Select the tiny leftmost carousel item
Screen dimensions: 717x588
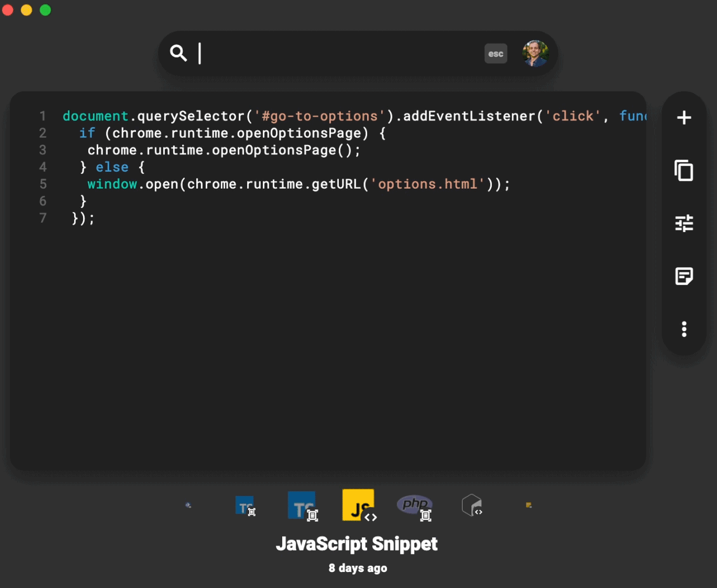tap(188, 505)
